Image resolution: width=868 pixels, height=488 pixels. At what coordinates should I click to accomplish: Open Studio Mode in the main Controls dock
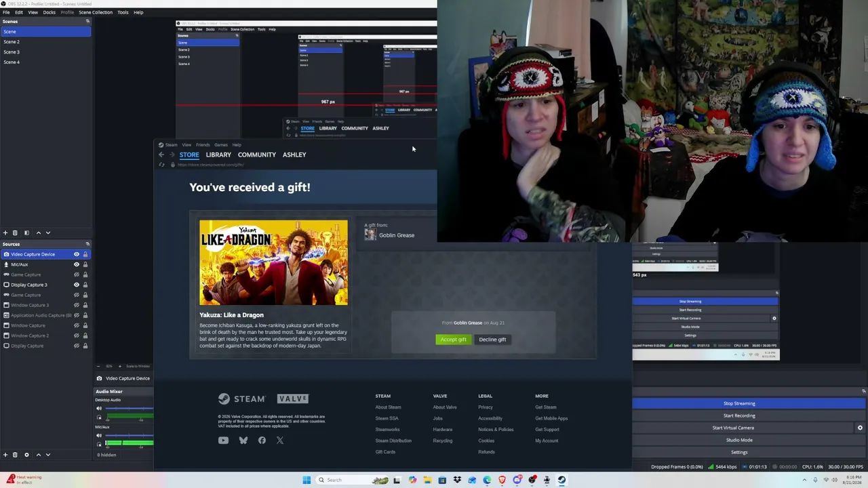(739, 440)
